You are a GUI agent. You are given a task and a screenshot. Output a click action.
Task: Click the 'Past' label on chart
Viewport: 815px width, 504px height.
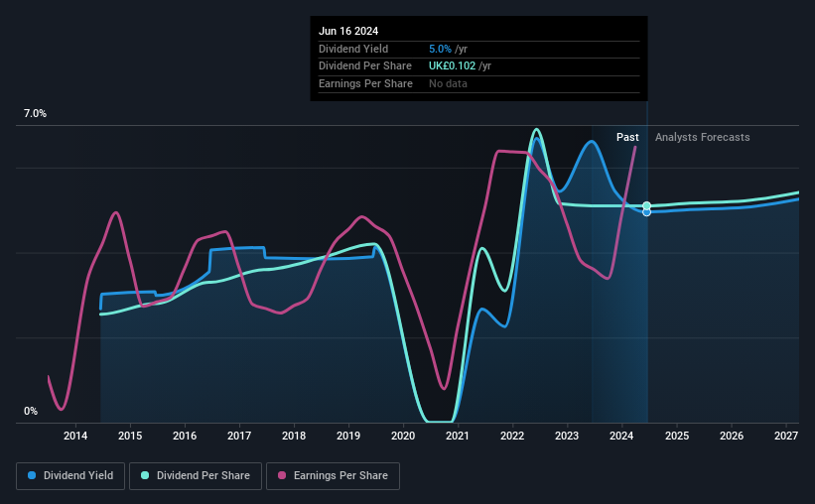click(627, 137)
